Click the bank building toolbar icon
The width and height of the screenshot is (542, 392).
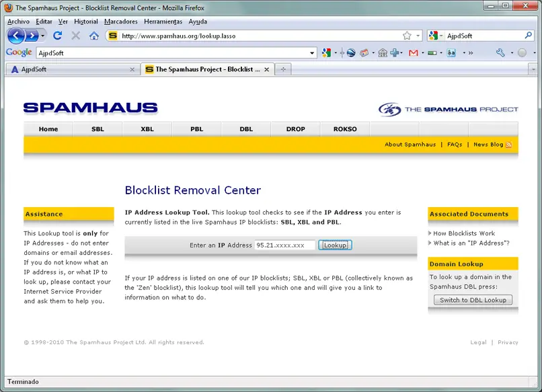(383, 53)
